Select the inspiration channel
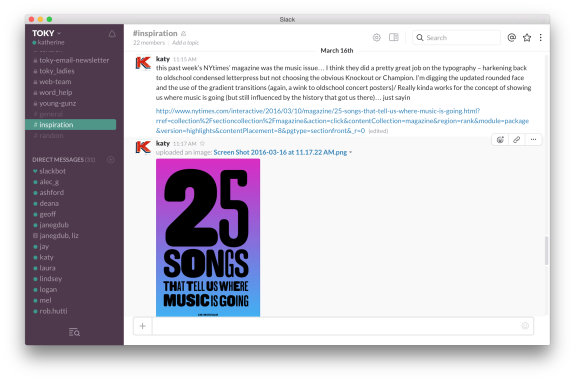 (x=70, y=125)
